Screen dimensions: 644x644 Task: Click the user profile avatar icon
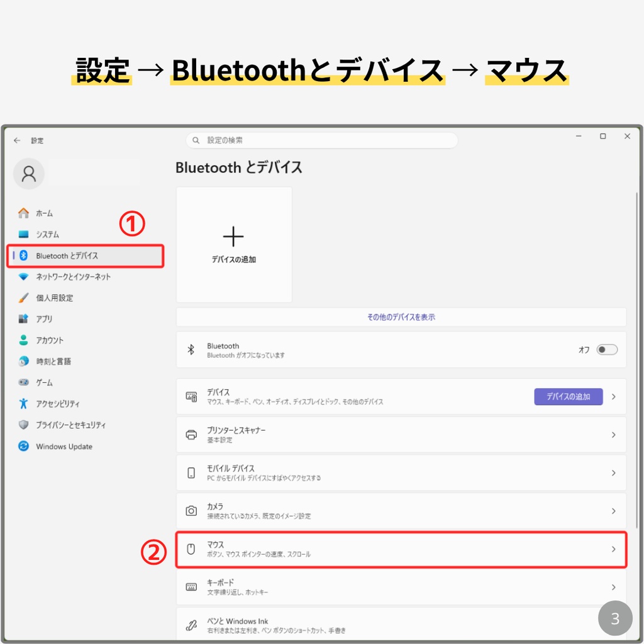(29, 174)
